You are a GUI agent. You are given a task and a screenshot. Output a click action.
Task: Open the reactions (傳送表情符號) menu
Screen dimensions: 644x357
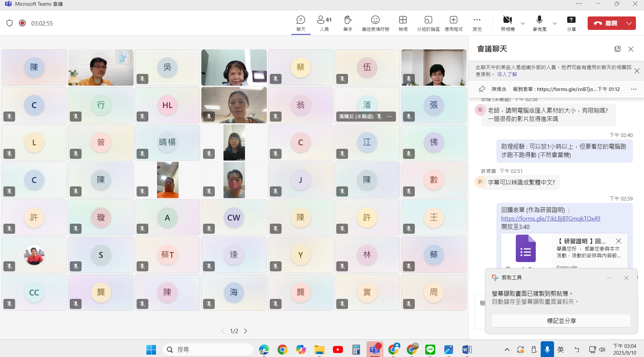click(375, 23)
